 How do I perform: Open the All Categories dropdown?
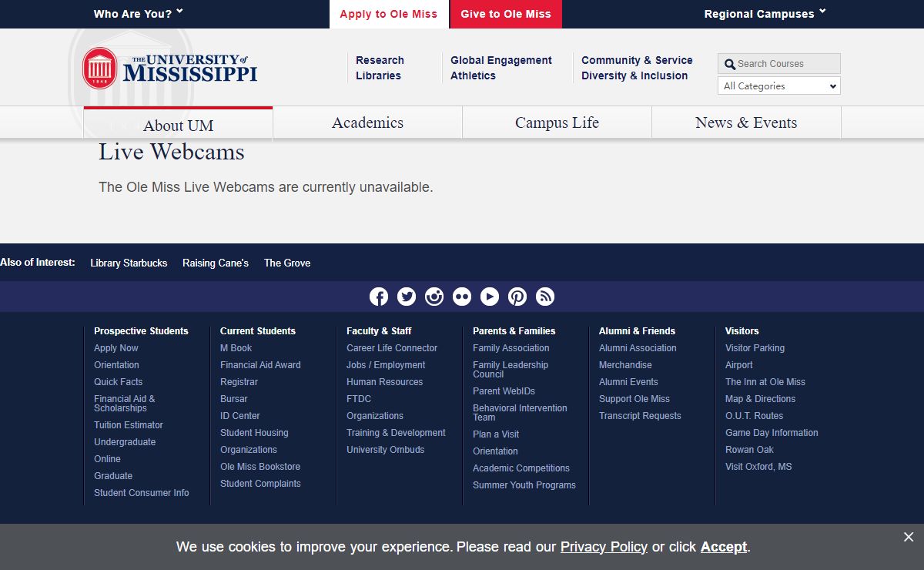coord(778,85)
